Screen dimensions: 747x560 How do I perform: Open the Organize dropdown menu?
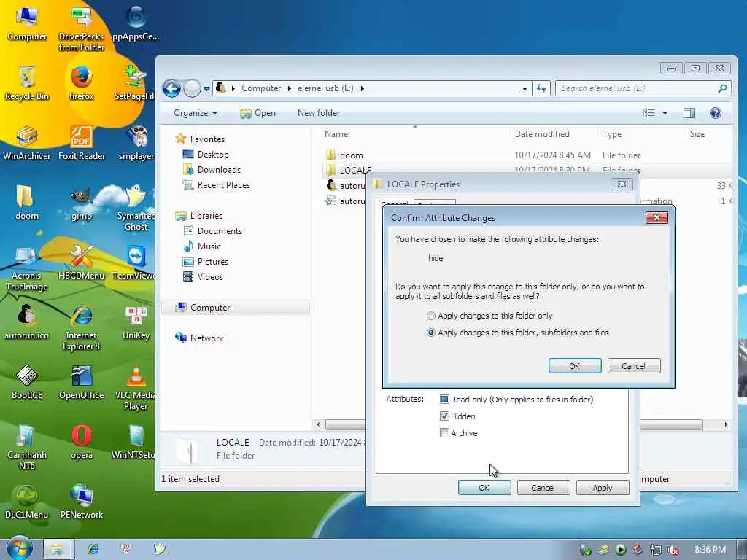pyautogui.click(x=196, y=113)
